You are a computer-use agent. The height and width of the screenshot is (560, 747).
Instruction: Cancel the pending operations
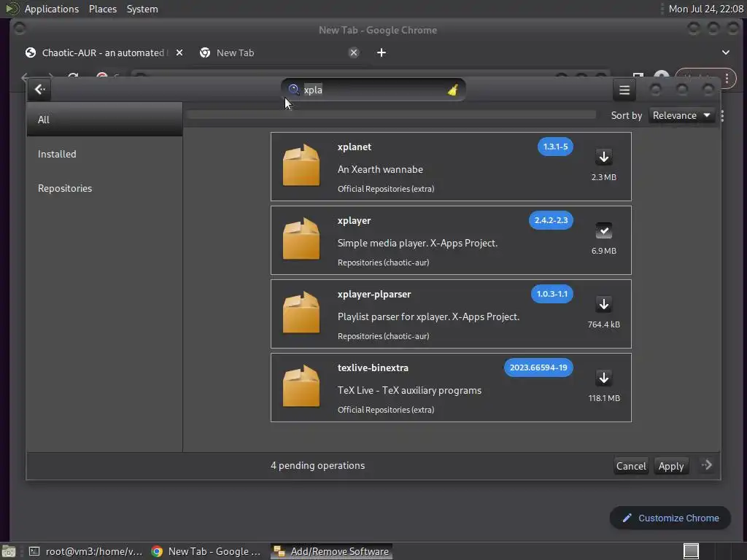click(x=631, y=466)
